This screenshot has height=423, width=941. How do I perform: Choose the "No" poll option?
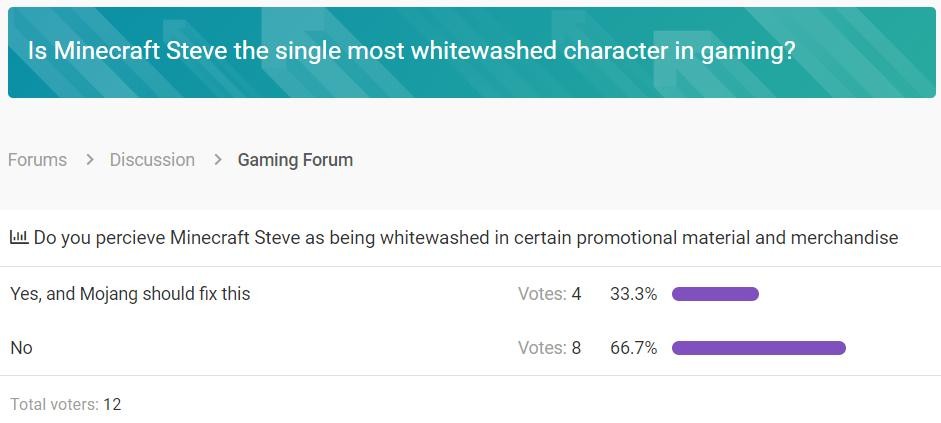pyautogui.click(x=21, y=348)
